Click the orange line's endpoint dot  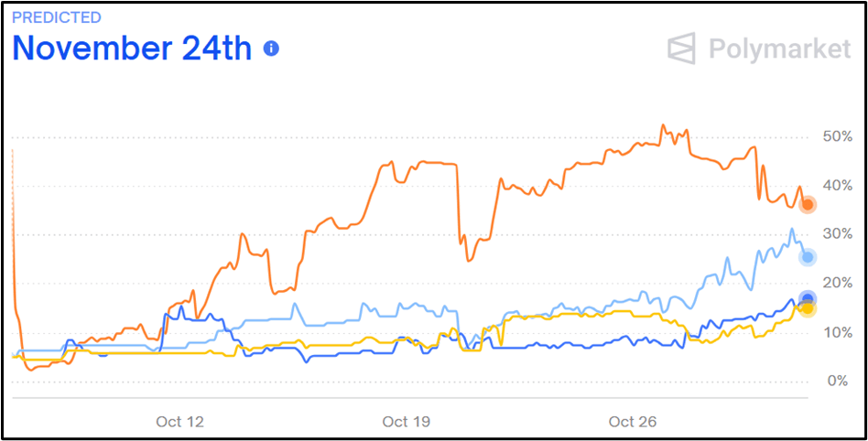click(808, 204)
